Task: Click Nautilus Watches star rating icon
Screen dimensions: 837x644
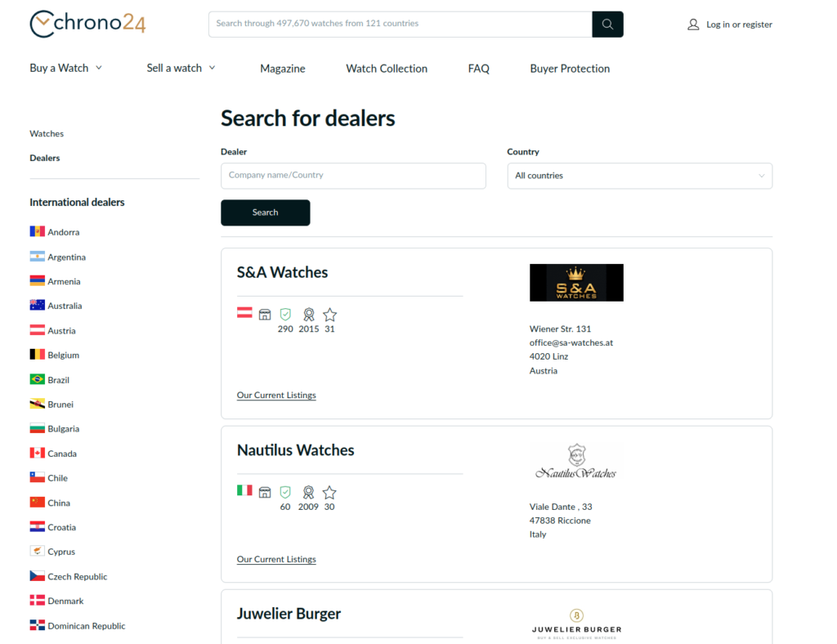Action: (x=330, y=493)
